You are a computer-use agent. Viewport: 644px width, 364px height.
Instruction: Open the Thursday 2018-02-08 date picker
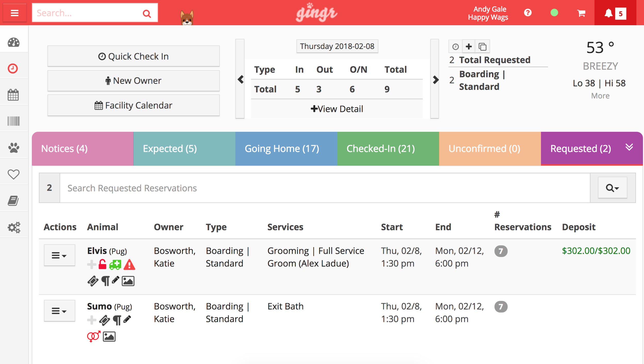(337, 46)
